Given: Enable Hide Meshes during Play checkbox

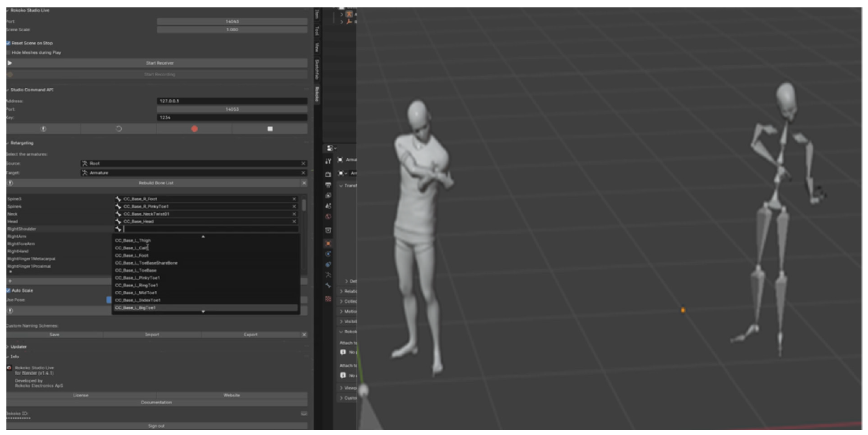Looking at the screenshot, I should pyautogui.click(x=8, y=53).
